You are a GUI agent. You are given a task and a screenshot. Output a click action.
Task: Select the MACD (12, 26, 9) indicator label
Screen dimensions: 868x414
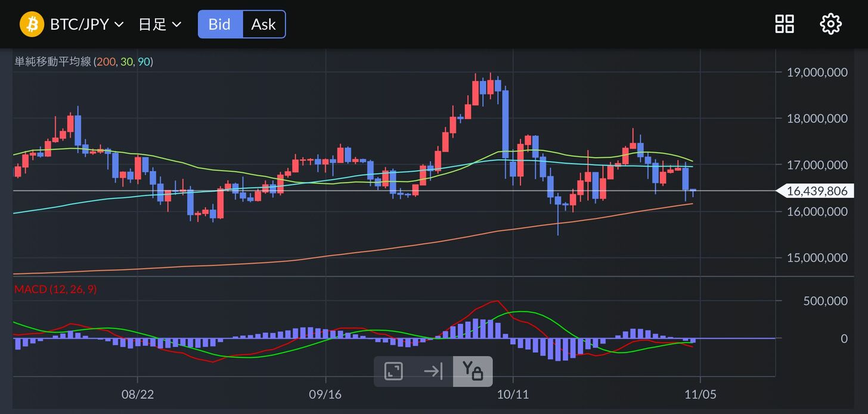point(55,290)
